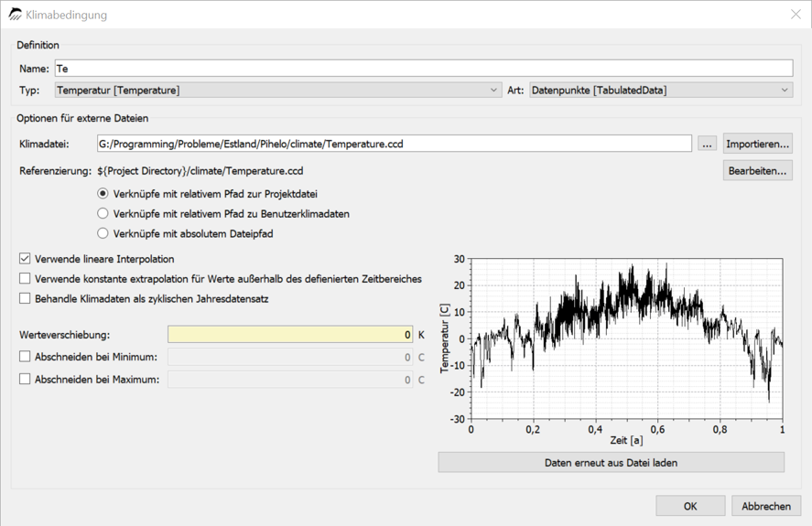Click the app icon in the Klimabedingung title bar

(x=15, y=15)
